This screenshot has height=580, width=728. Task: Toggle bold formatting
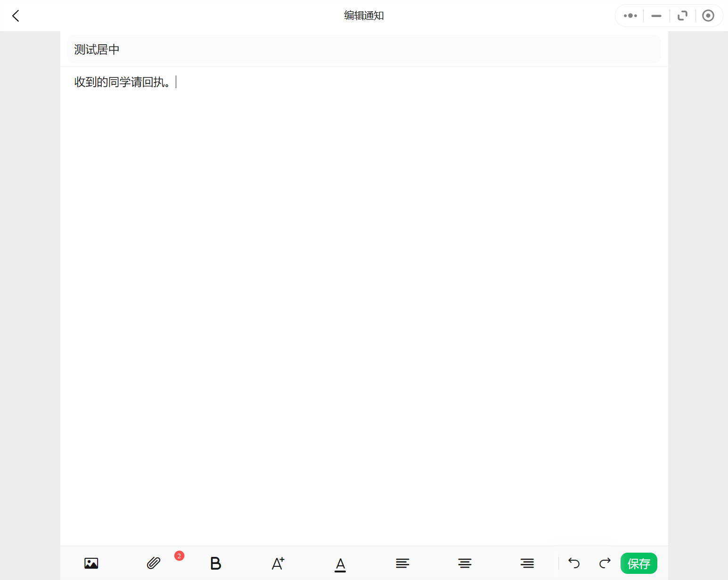(216, 563)
